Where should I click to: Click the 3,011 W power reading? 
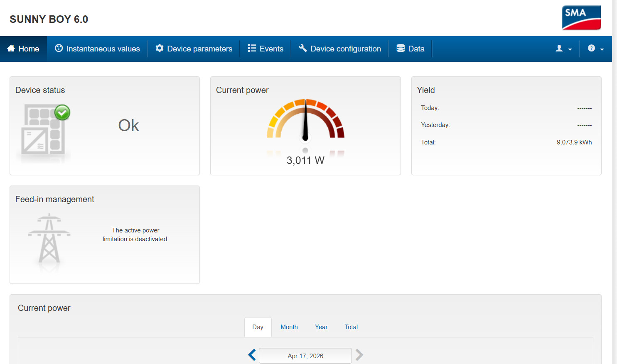point(305,161)
